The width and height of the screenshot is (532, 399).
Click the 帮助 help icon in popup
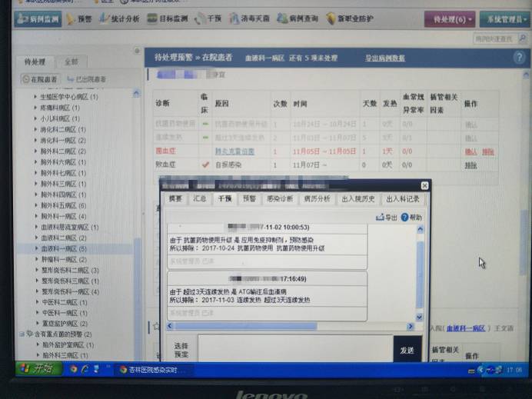pyautogui.click(x=411, y=218)
